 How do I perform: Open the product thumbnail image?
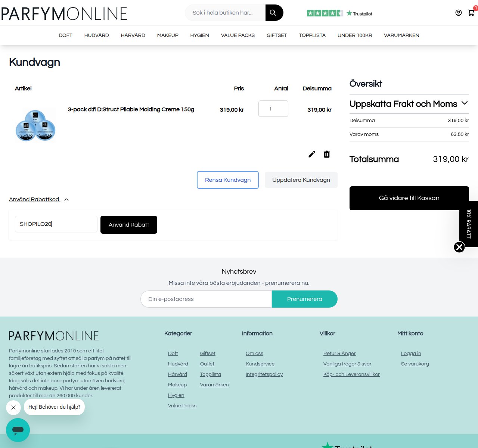click(35, 125)
